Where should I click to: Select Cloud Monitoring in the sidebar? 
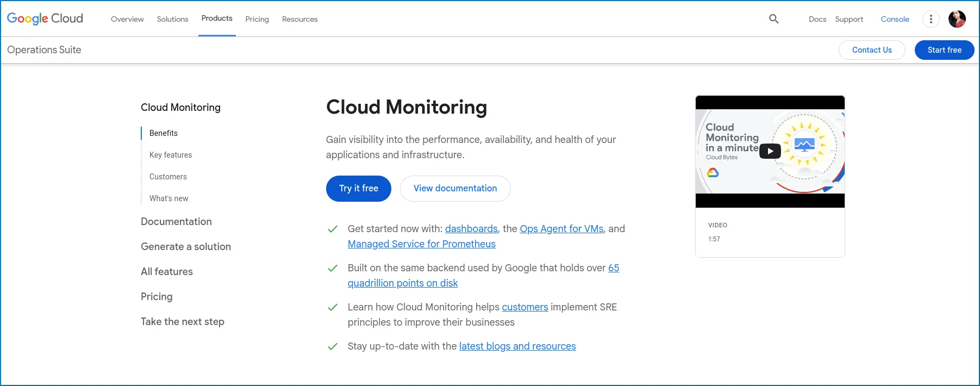tap(180, 108)
